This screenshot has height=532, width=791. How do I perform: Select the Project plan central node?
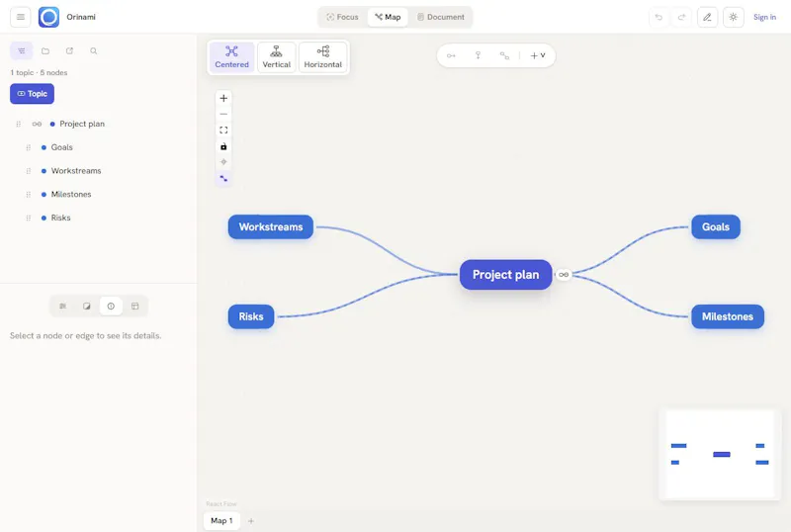pyautogui.click(x=506, y=275)
